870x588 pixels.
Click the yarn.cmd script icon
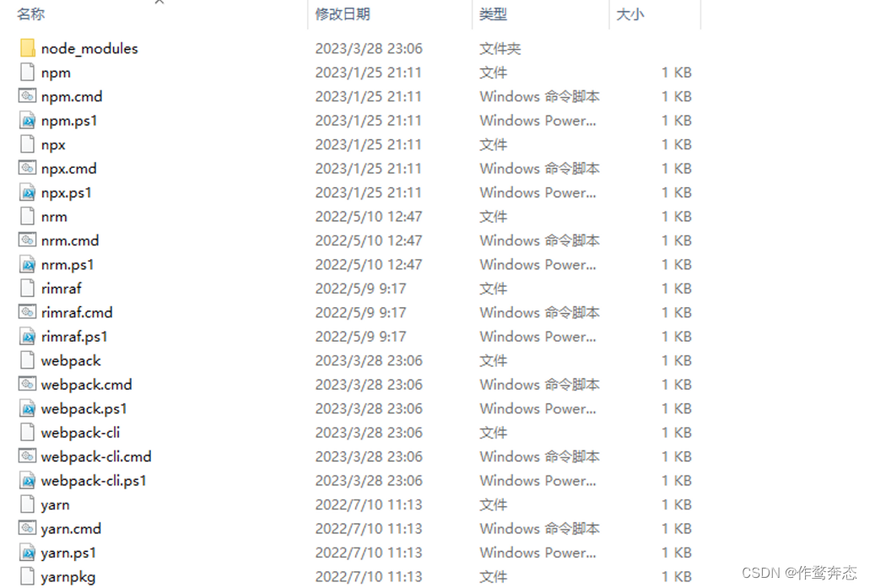pyautogui.click(x=27, y=529)
